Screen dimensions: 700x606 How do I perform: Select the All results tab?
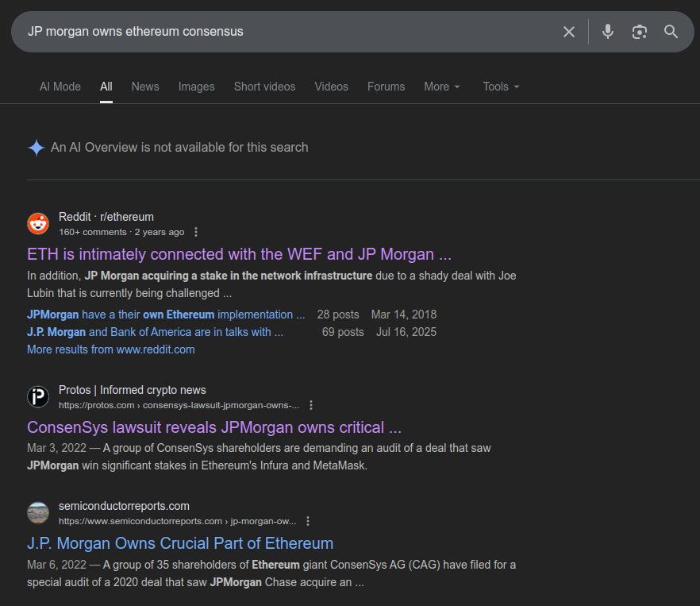pyautogui.click(x=106, y=87)
